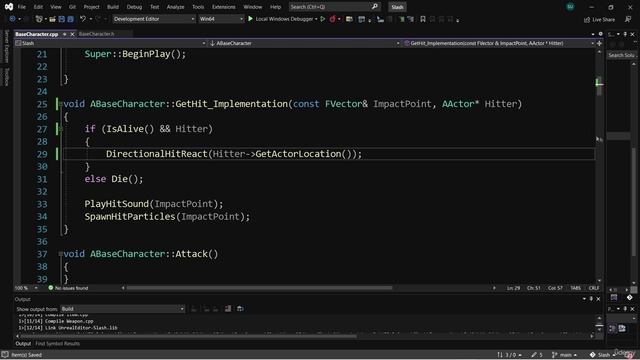Collapse the Attack function outline at line 37
Viewport: 640px width, 360px height.
pyautogui.click(x=60, y=254)
